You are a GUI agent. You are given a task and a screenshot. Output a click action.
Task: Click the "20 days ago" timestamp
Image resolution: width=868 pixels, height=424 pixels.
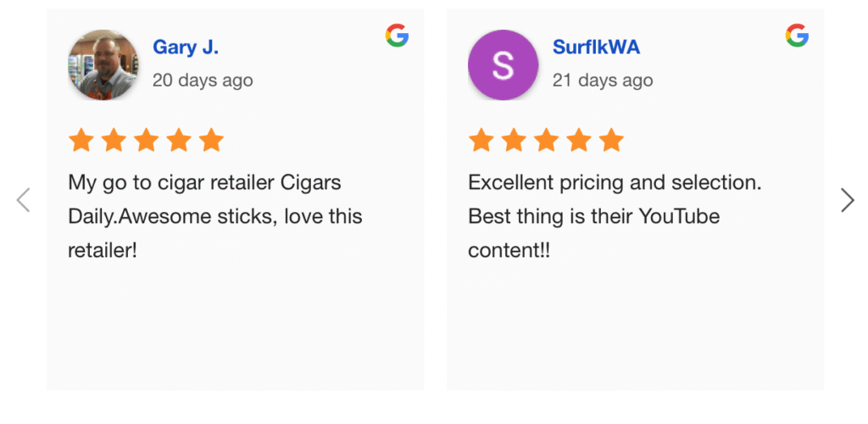(x=203, y=81)
